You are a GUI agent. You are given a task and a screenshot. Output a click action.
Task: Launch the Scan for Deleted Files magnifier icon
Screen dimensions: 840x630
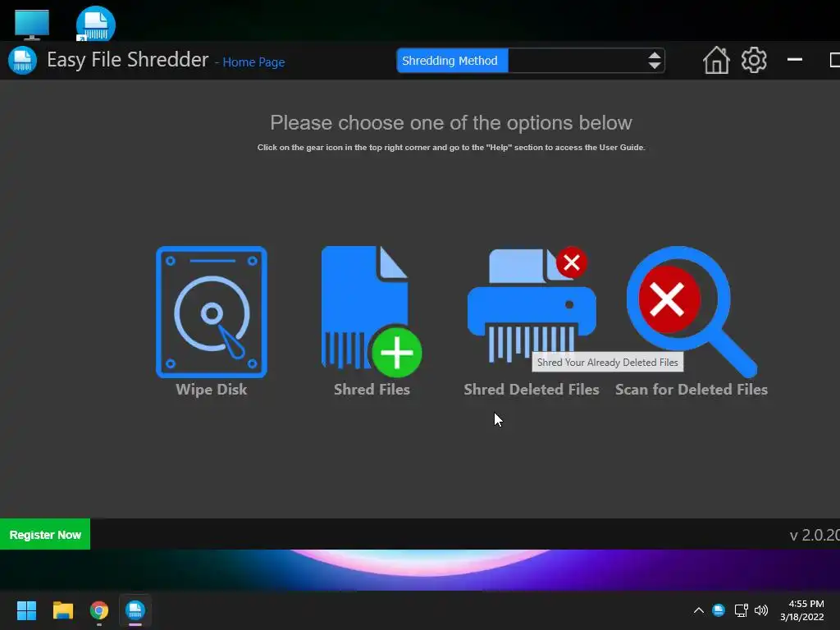point(692,312)
